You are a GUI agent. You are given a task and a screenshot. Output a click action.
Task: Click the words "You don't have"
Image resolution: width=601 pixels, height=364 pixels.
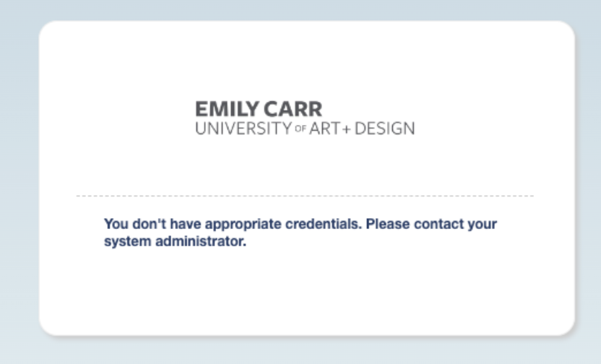point(152,224)
